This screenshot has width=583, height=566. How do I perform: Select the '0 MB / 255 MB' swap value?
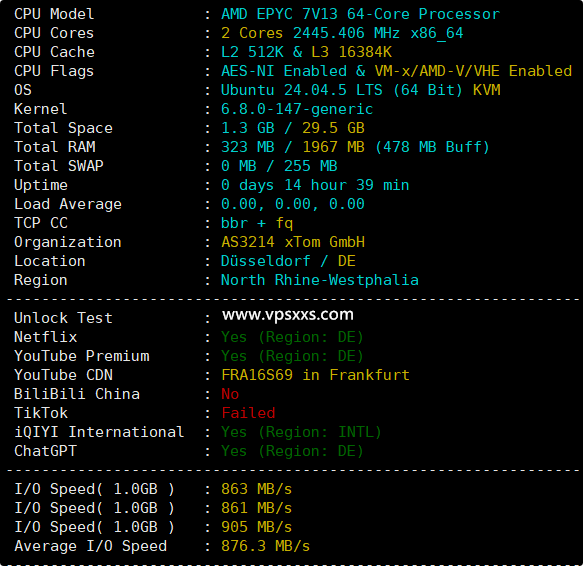(279, 166)
